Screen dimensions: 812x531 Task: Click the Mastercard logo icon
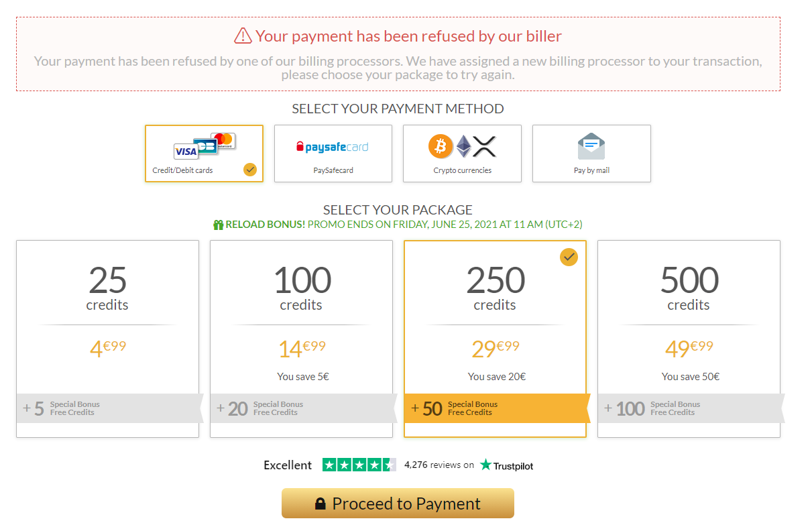tap(224, 139)
